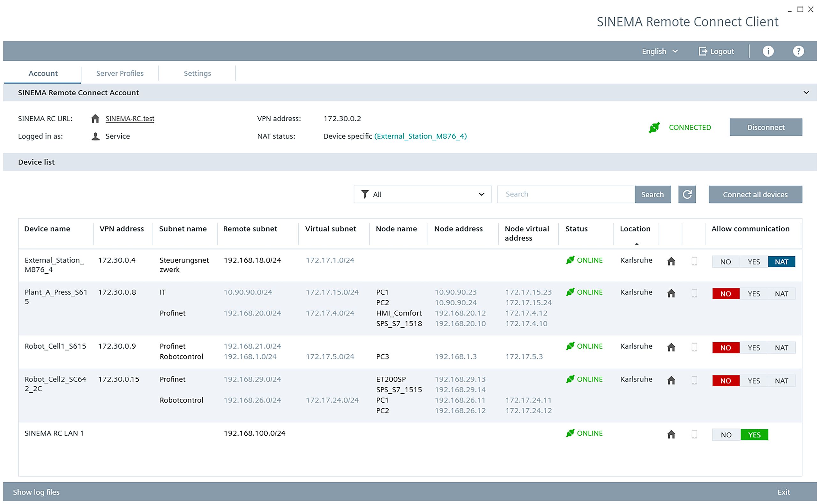Image resolution: width=820 pixels, height=504 pixels.
Task: Click the refresh device list icon
Action: [687, 194]
